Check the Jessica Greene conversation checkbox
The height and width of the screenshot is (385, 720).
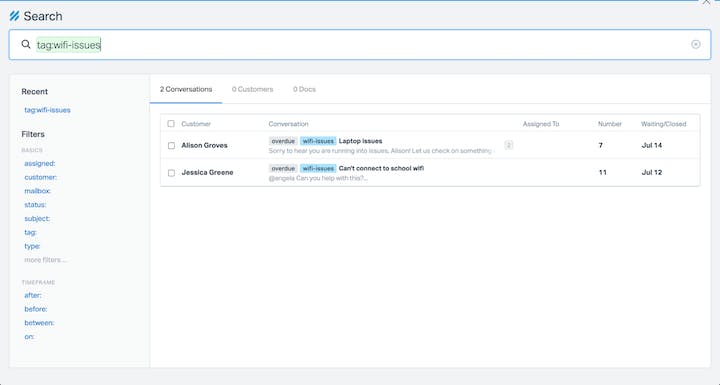(x=171, y=173)
